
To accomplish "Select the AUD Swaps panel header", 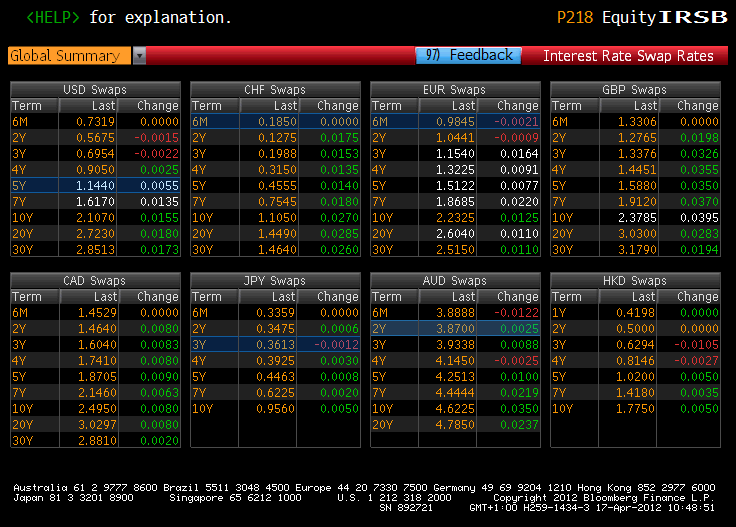I will tap(455, 280).
